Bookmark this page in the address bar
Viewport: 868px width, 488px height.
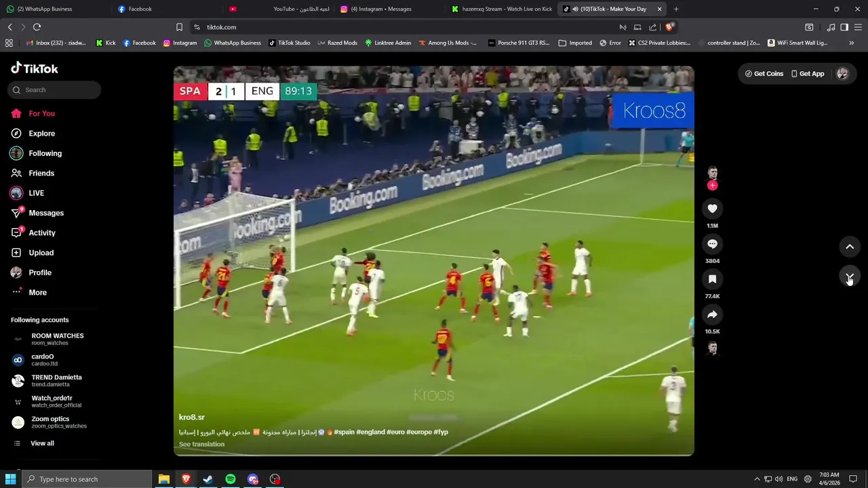click(179, 27)
